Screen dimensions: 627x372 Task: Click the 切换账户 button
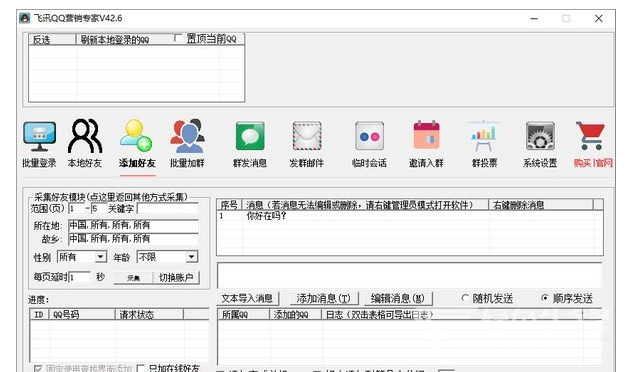176,278
